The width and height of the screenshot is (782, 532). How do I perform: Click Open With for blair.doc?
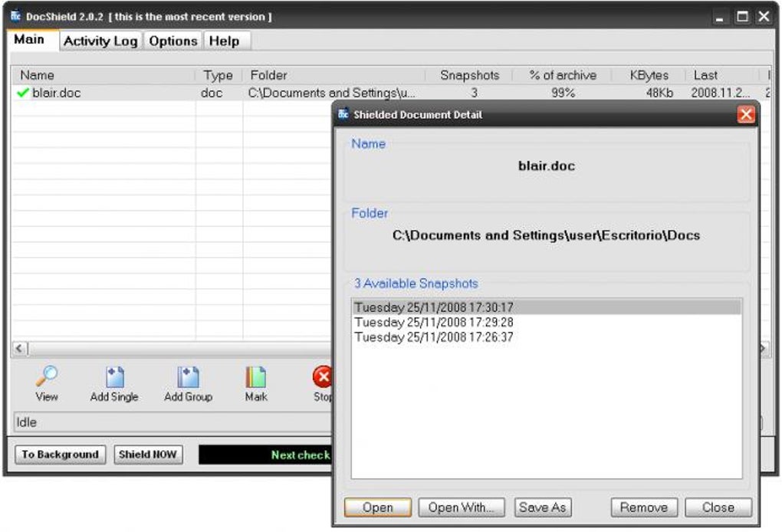click(461, 507)
